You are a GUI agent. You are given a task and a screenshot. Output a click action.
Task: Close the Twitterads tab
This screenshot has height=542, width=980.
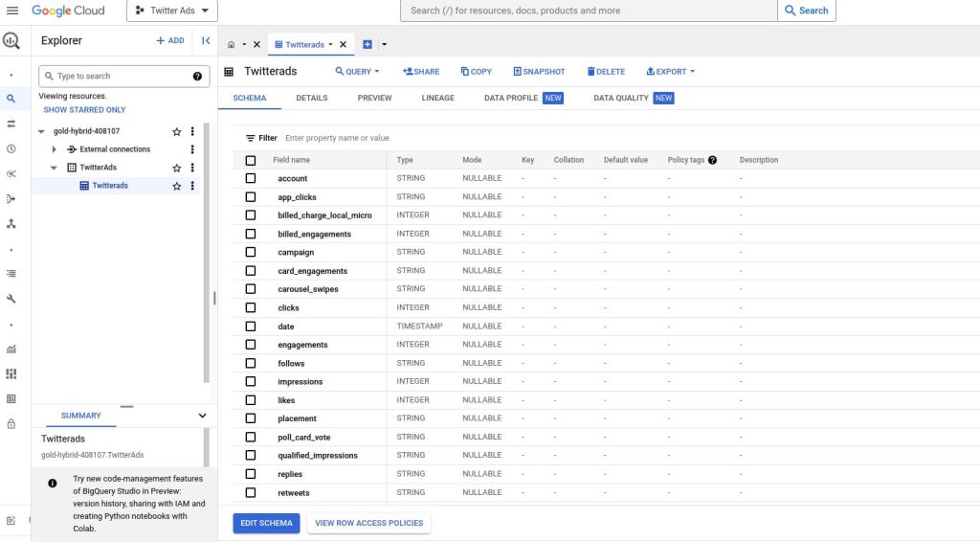344,44
